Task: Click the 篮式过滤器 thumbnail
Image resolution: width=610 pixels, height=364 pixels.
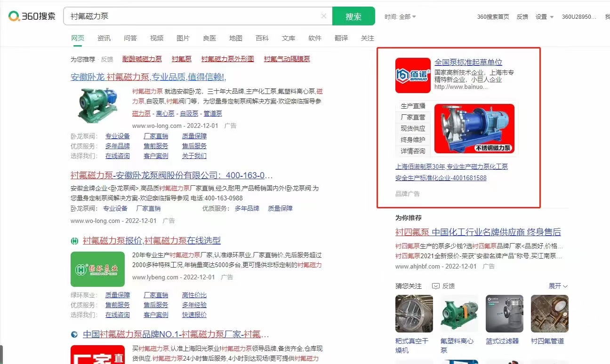Action: tap(505, 314)
